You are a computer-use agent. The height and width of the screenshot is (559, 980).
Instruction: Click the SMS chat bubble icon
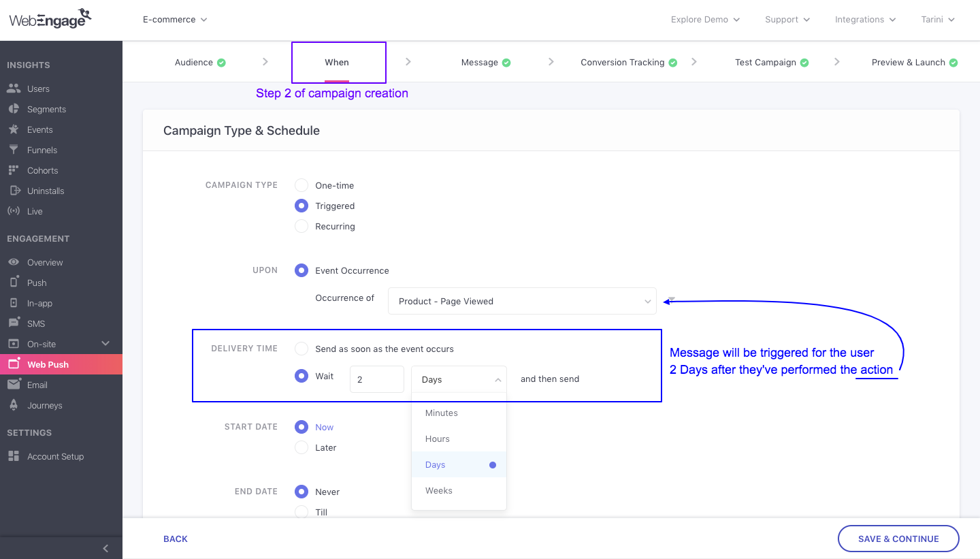pos(14,323)
